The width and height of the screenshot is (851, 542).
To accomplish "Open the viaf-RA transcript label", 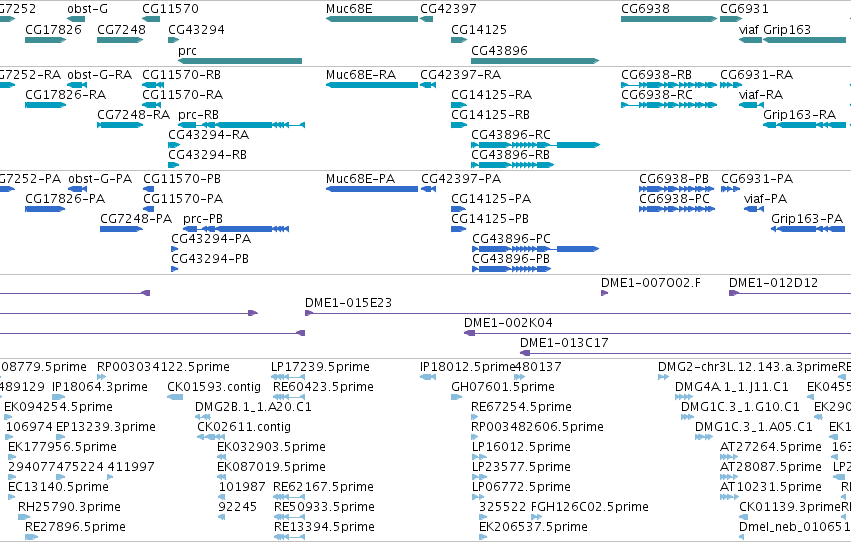I will 761,95.
